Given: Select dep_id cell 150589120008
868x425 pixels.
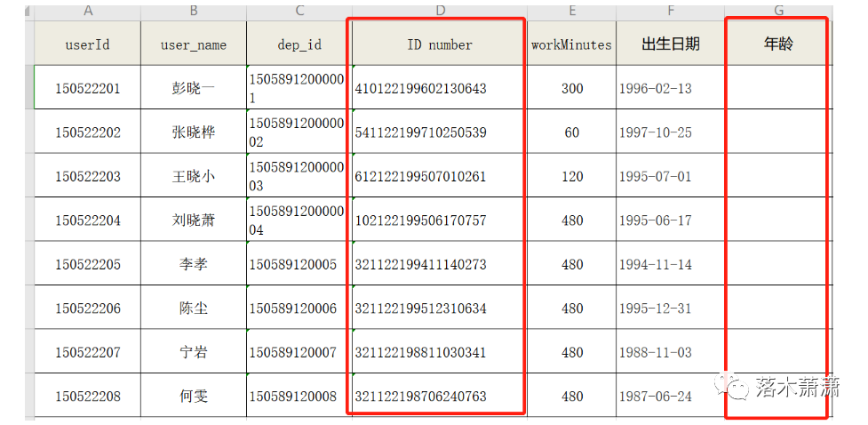Looking at the screenshot, I should 299,396.
